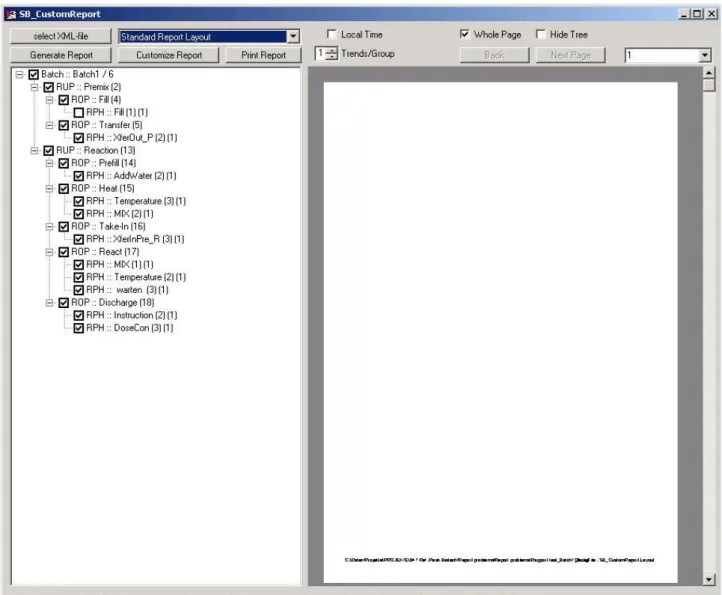
Task: Collapse the ROP :: Take-In (16) node
Action: tap(50, 227)
